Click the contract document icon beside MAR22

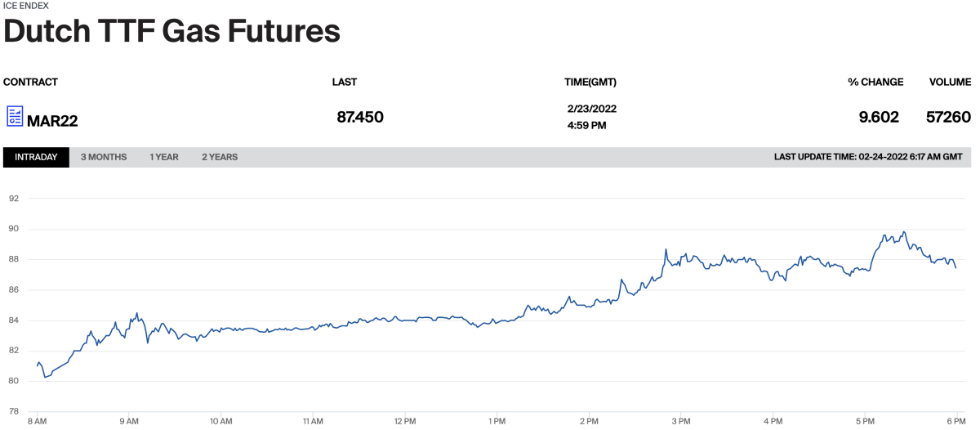coord(15,116)
